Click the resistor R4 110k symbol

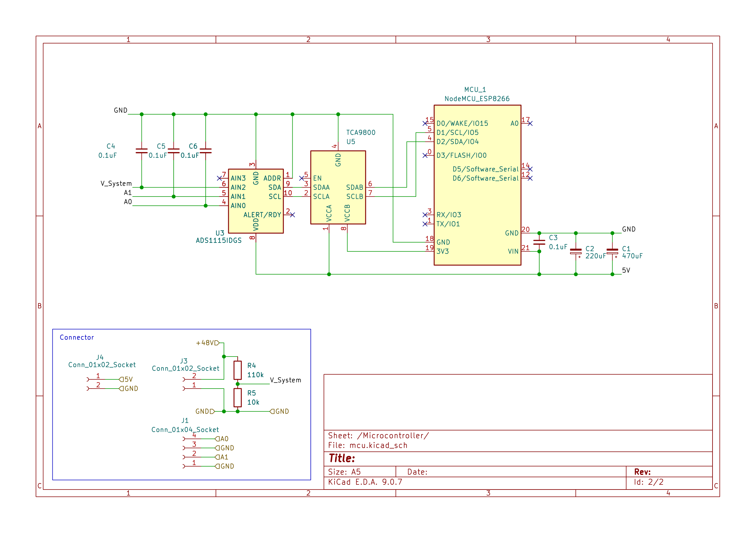click(x=238, y=370)
